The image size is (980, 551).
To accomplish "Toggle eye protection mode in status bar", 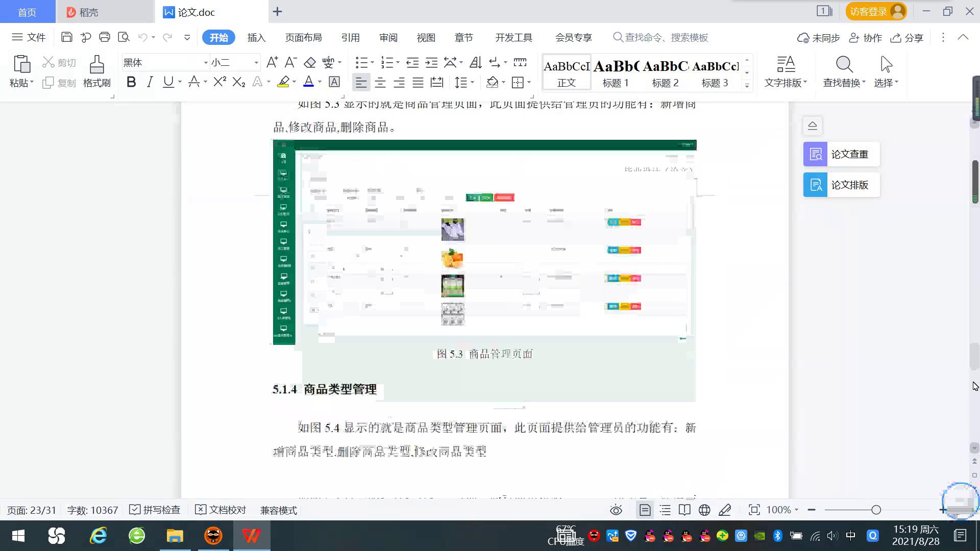I will click(x=616, y=510).
